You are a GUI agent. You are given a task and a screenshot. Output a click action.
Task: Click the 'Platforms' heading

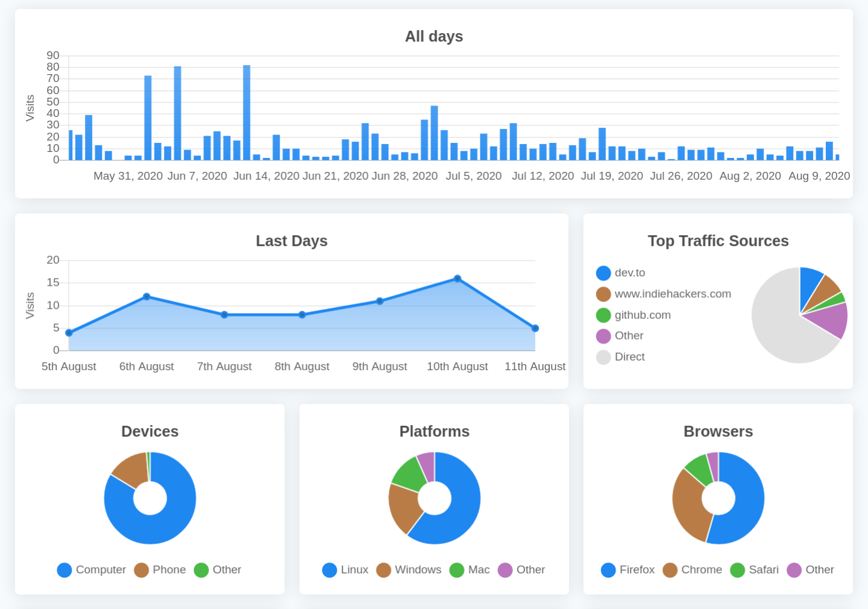pos(435,432)
